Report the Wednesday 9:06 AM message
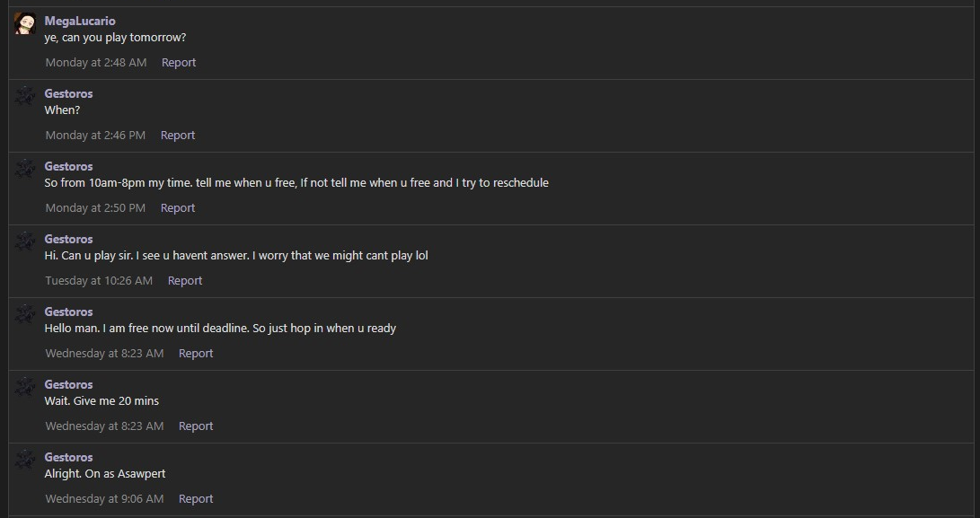This screenshot has height=518, width=980. pos(196,498)
